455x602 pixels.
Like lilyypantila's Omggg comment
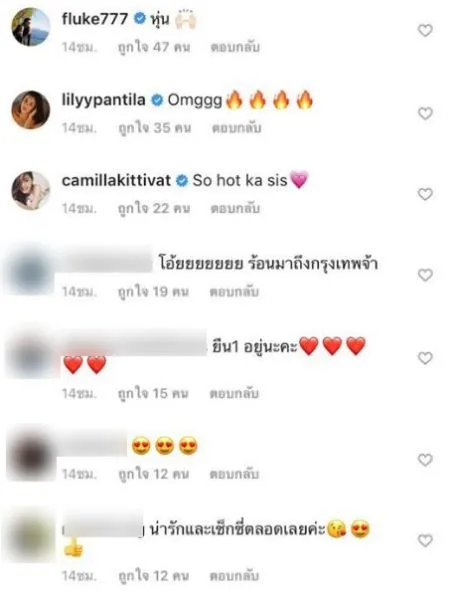[425, 114]
